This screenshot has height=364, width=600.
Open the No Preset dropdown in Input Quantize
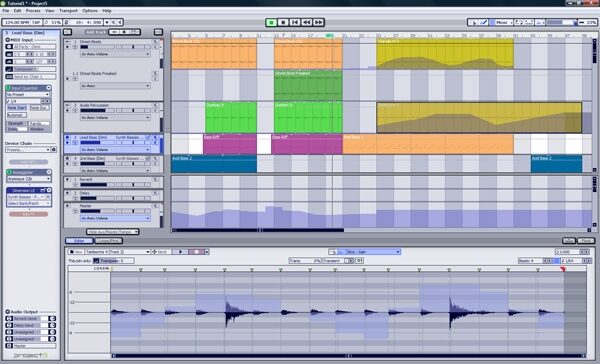pyautogui.click(x=28, y=95)
